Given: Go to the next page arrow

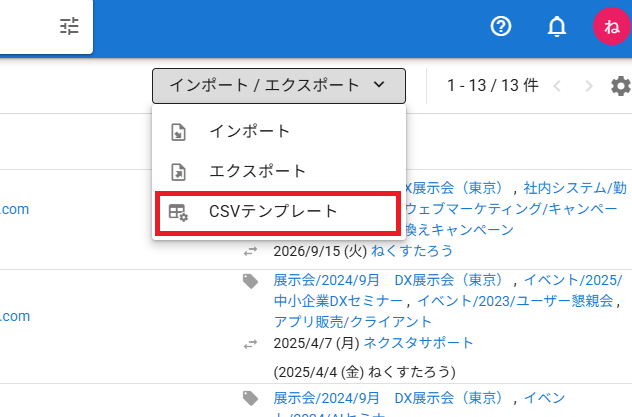Looking at the screenshot, I should coord(588,86).
